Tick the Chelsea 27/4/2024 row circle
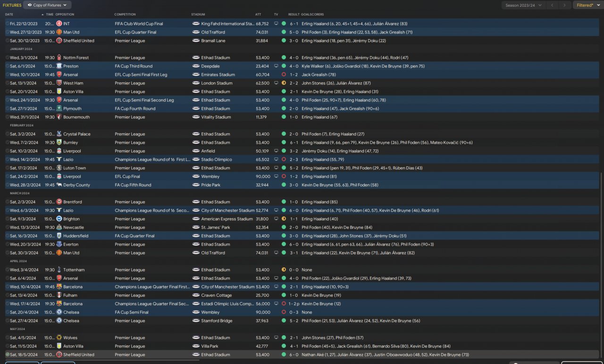The height and width of the screenshot is (364, 604). 8,321
